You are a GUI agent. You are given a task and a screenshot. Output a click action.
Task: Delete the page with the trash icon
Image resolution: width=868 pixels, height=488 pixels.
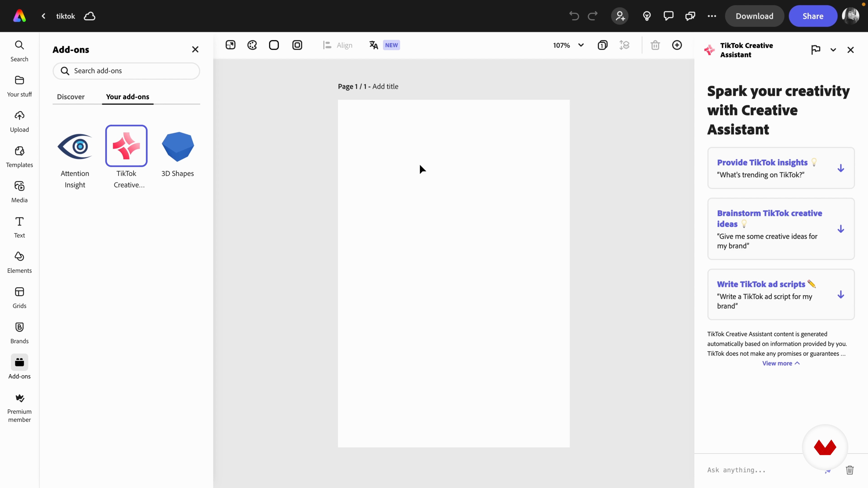(x=655, y=45)
